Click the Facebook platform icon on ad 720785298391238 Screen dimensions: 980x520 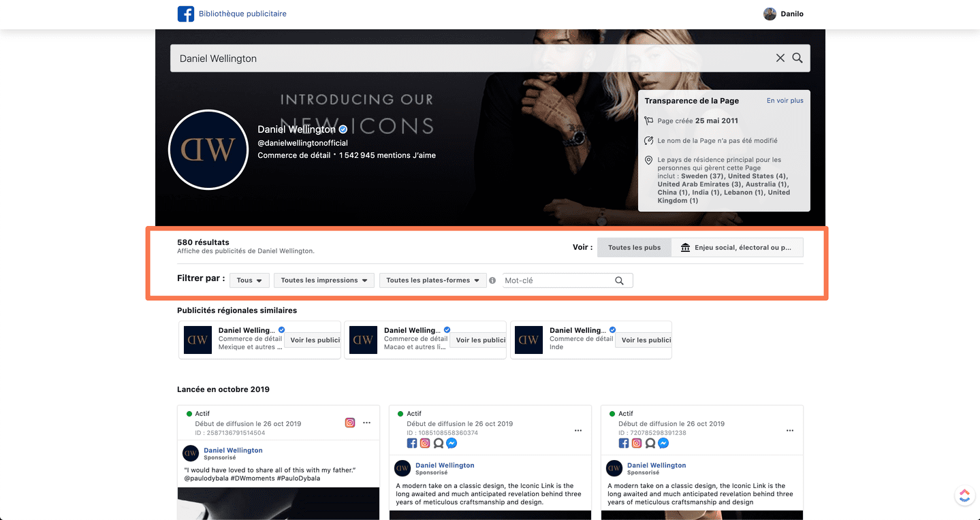tap(624, 443)
